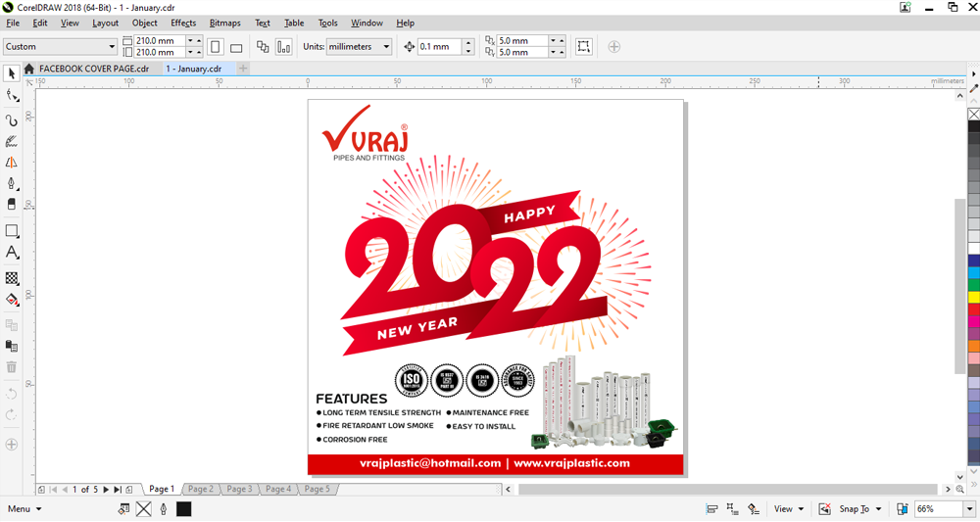
Task: Switch to FACEBOOK COVER PAGE.cdr tab
Action: [94, 69]
